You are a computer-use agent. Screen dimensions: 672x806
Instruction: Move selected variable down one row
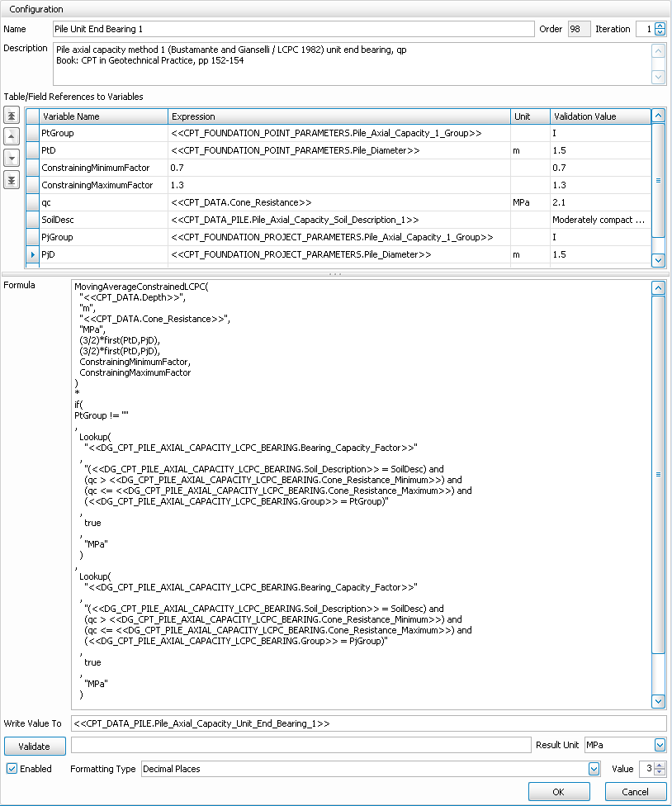click(12, 157)
